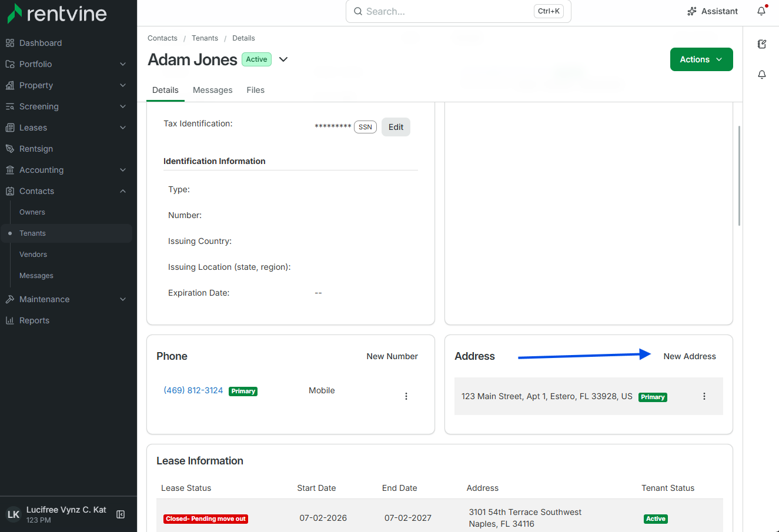
Task: Click the Ctrl+K shortcut hint
Action: [549, 11]
